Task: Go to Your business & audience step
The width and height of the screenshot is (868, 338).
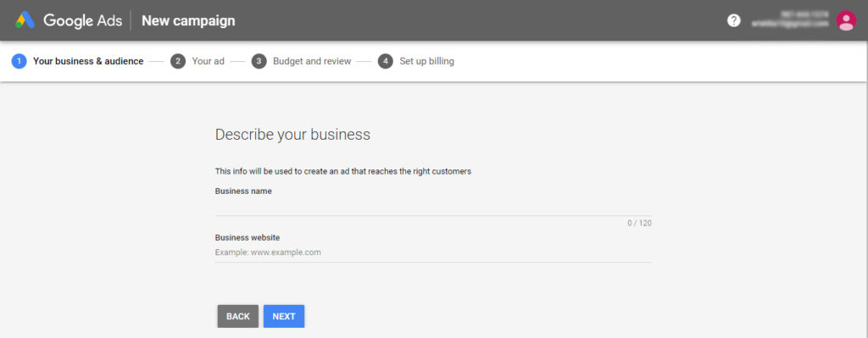Action: tap(88, 61)
